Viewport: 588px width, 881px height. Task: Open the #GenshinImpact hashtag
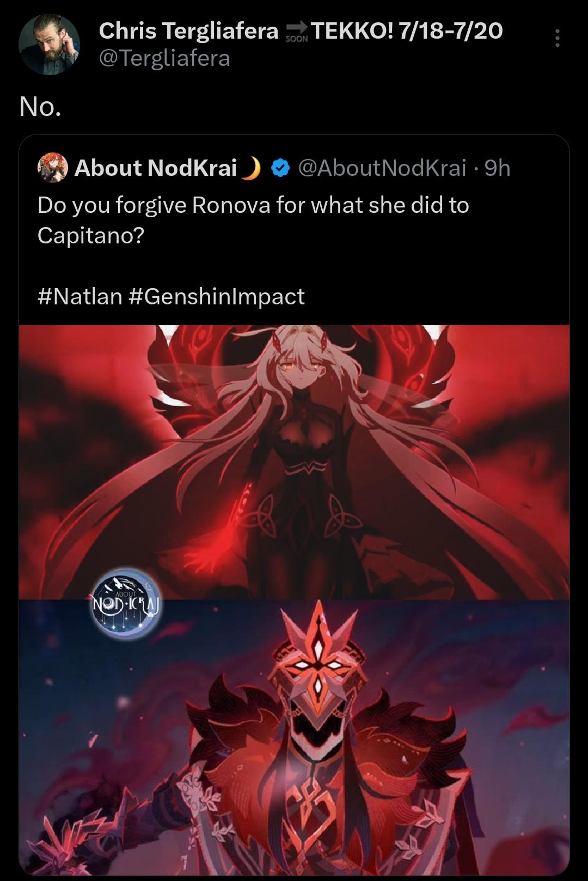pyautogui.click(x=217, y=297)
